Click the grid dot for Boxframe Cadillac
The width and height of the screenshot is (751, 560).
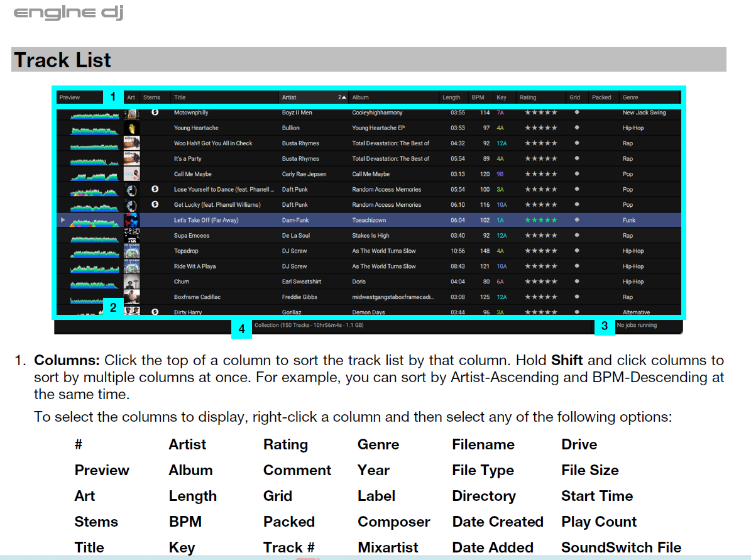[577, 297]
